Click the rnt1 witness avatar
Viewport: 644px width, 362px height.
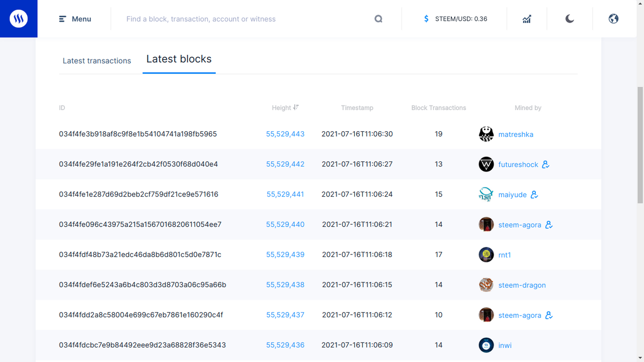tap(486, 255)
